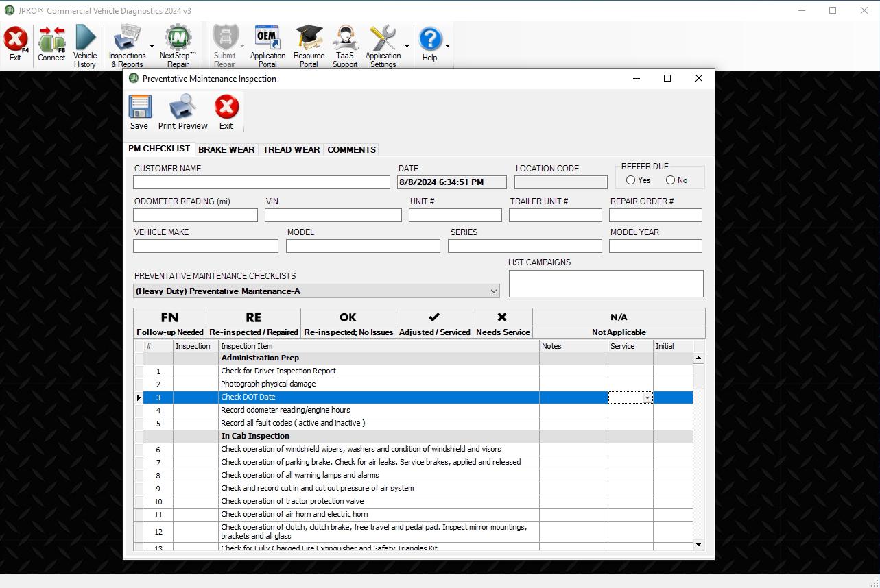Save the inspection using the Save icon
Screen dimensions: 880x588
click(x=139, y=111)
